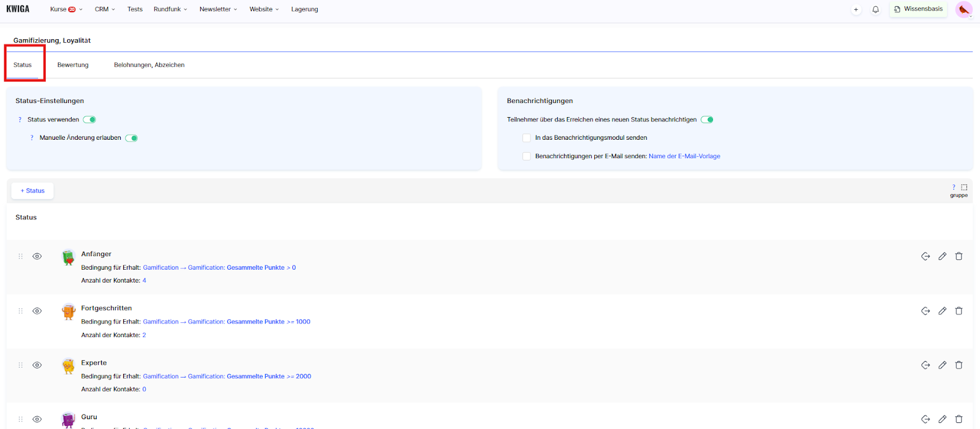The image size is (980, 429).
Task: Open the user avatar profile menu
Action: 963,10
